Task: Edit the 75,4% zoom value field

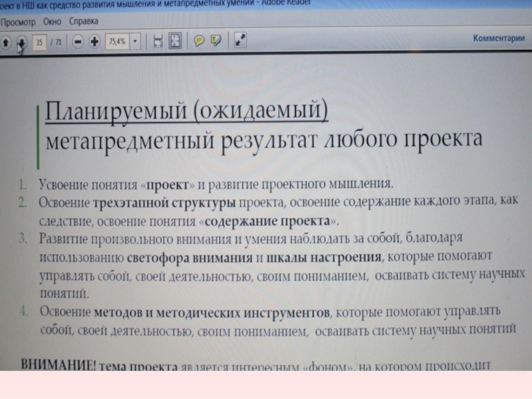Action: pyautogui.click(x=118, y=42)
